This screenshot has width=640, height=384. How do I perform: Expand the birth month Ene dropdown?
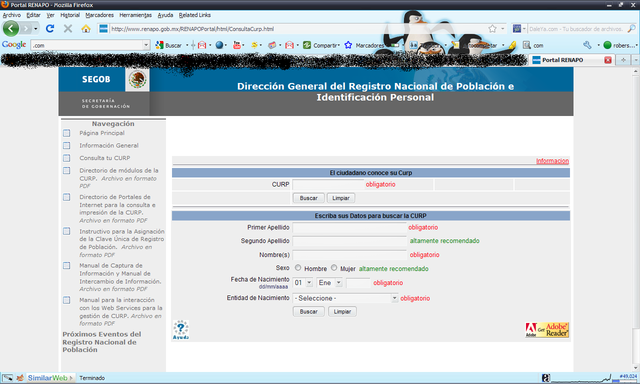[329, 283]
